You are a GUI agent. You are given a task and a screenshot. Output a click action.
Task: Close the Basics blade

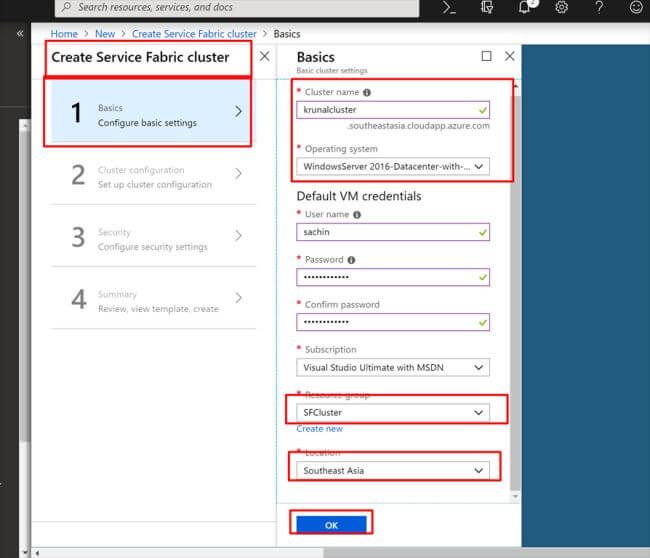510,56
